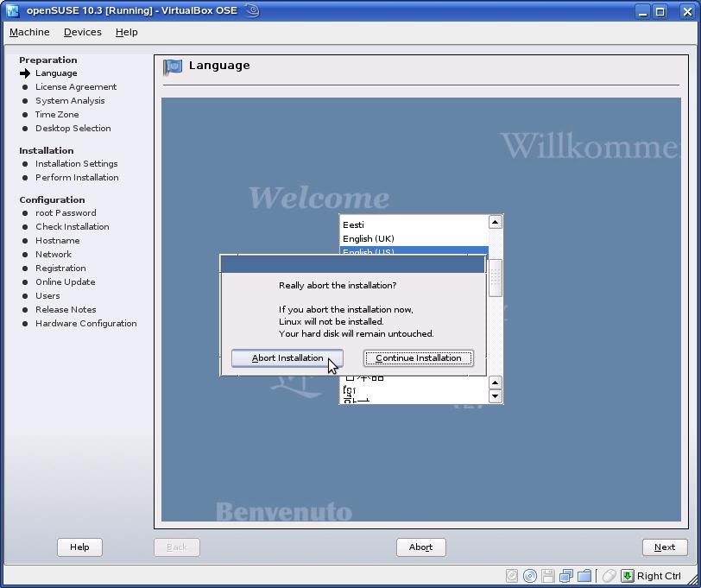Click the shared folders indicator icon
The width and height of the screenshot is (701, 588).
tap(584, 575)
